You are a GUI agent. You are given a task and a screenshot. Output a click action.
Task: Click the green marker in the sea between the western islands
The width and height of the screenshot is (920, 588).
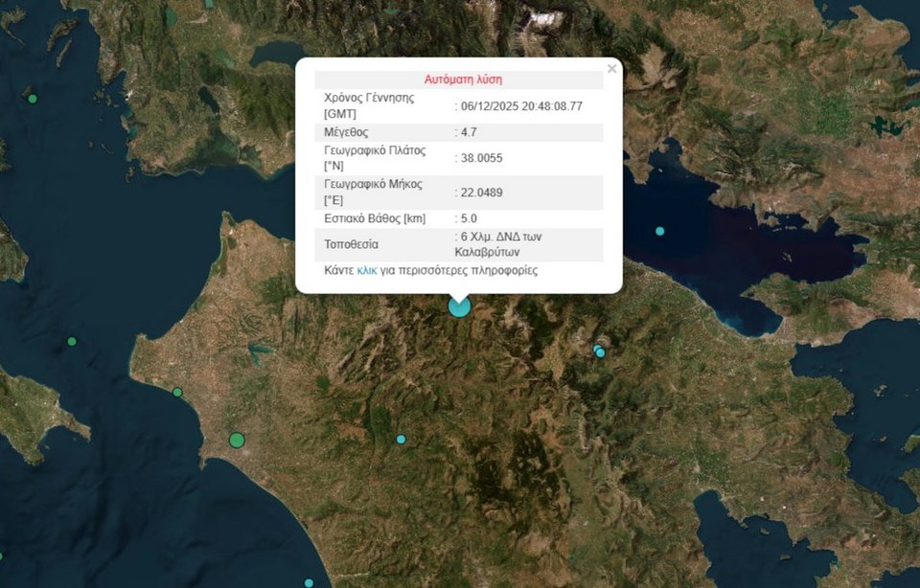click(71, 342)
